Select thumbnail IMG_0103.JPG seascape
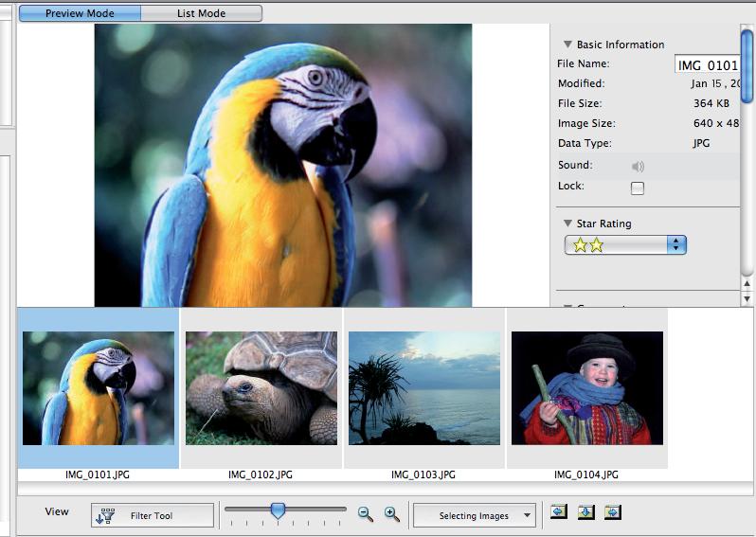756x537 pixels. point(424,388)
